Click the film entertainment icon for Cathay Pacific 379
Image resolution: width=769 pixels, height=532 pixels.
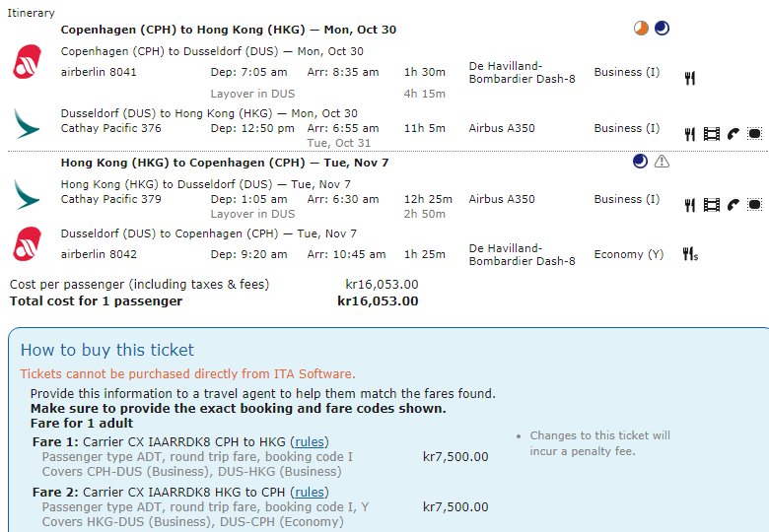712,205
